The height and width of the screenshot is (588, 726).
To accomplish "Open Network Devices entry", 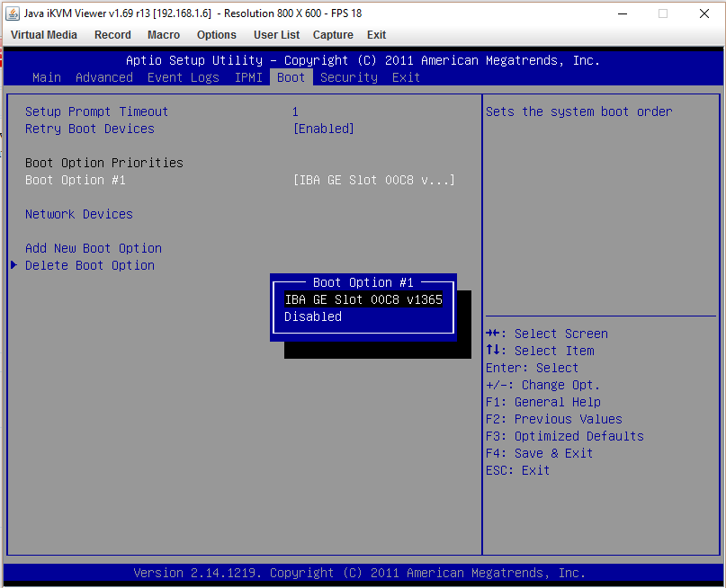I will point(79,214).
